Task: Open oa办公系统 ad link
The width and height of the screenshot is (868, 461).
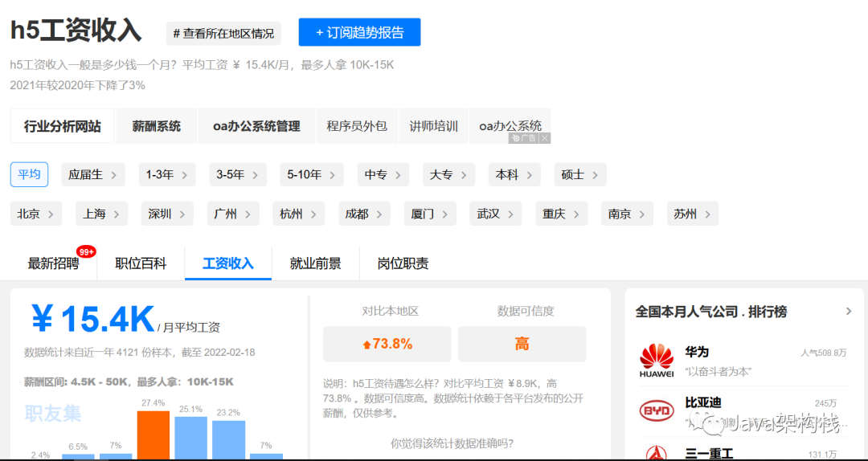Action: coord(510,126)
